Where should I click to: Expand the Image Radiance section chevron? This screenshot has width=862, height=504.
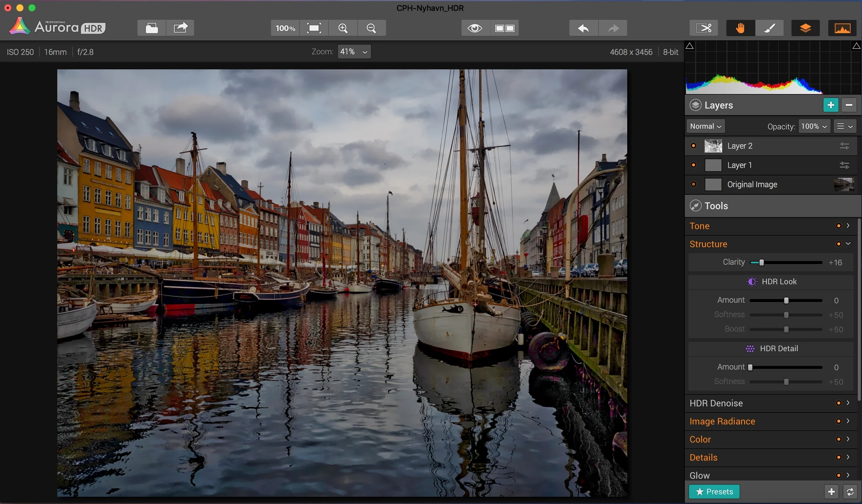(848, 421)
